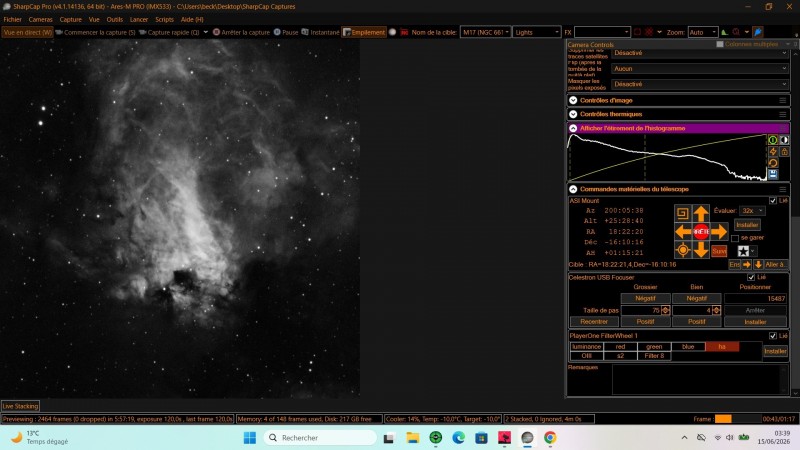Screen dimensions: 800x450
Task: Open the Scripts menu
Action: 164,19
